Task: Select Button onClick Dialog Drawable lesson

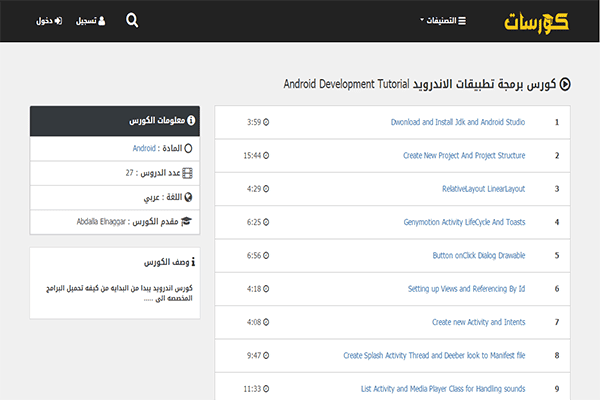Action: point(478,255)
